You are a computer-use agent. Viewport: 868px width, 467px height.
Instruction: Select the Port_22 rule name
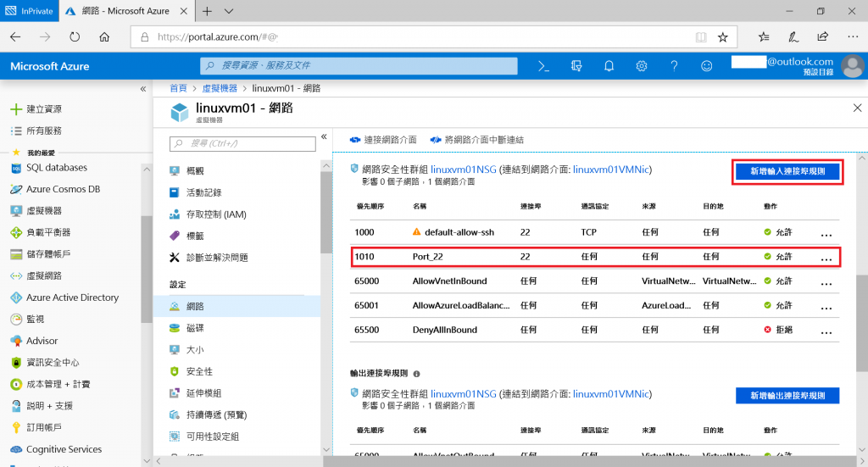point(428,257)
